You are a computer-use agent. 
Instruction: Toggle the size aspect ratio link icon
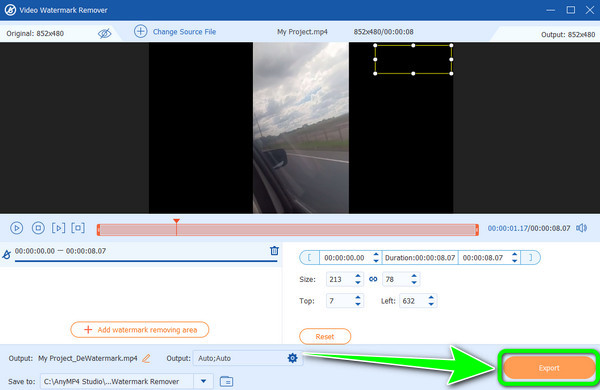[373, 279]
